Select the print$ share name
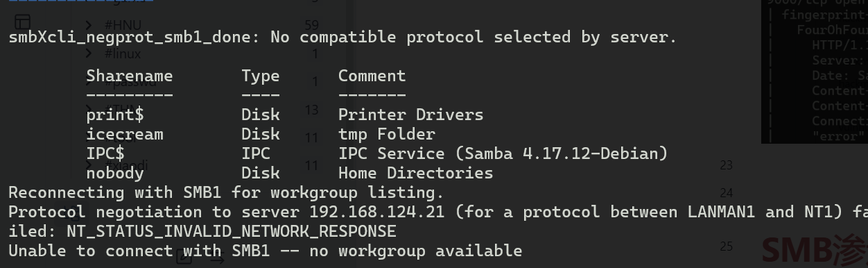868x268 pixels. point(115,115)
